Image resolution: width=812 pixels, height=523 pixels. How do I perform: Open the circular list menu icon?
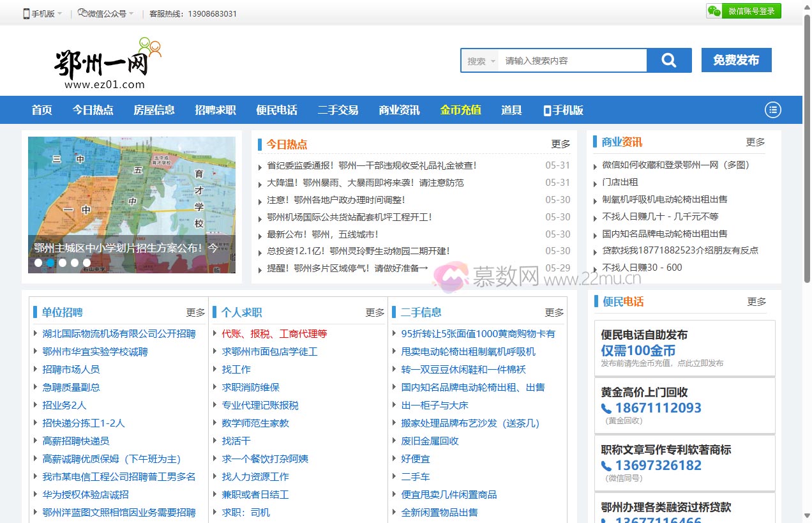773,110
